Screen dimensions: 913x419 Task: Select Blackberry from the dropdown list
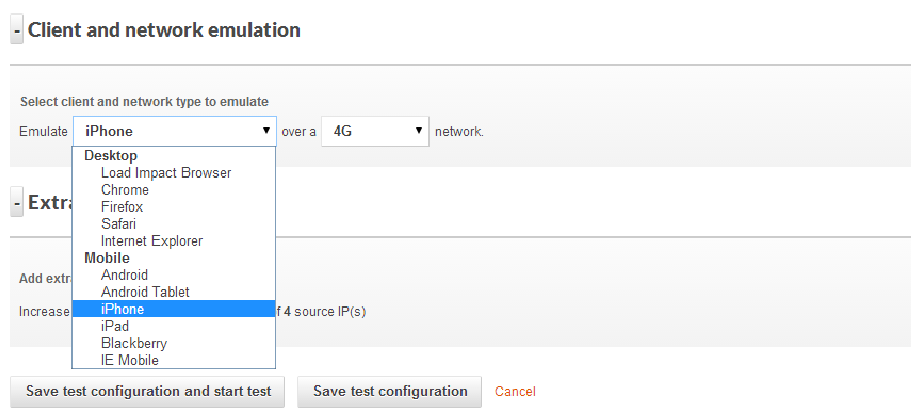click(x=133, y=343)
